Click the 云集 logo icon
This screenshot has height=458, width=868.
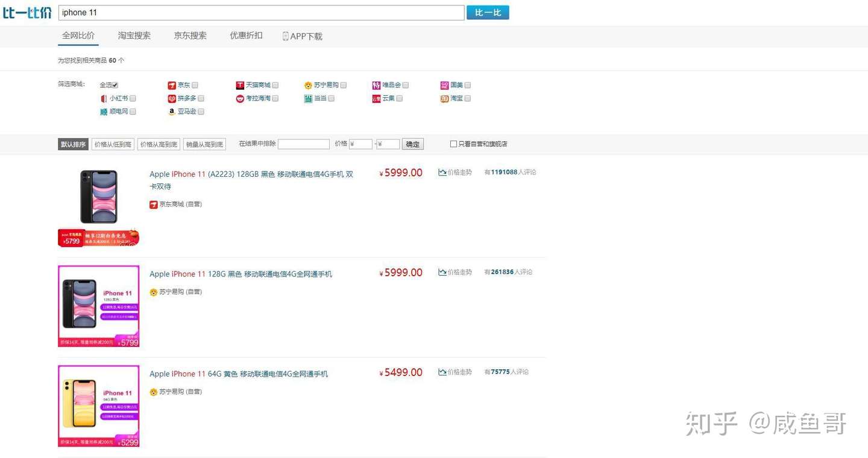click(376, 98)
